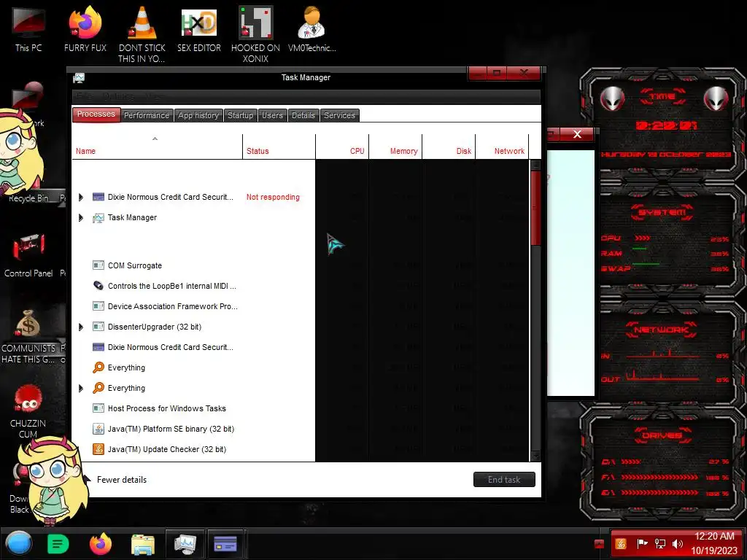Open the Action Center flag tray icon

point(642,544)
